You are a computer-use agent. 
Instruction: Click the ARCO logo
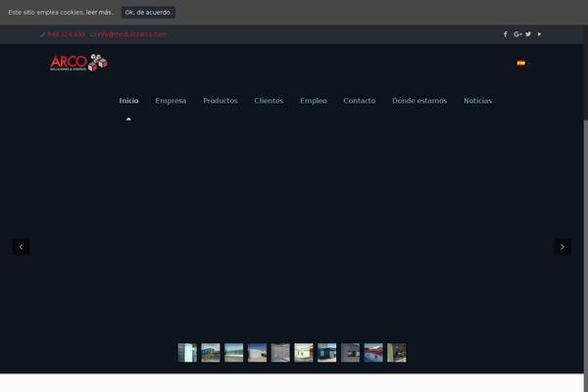pyautogui.click(x=78, y=63)
